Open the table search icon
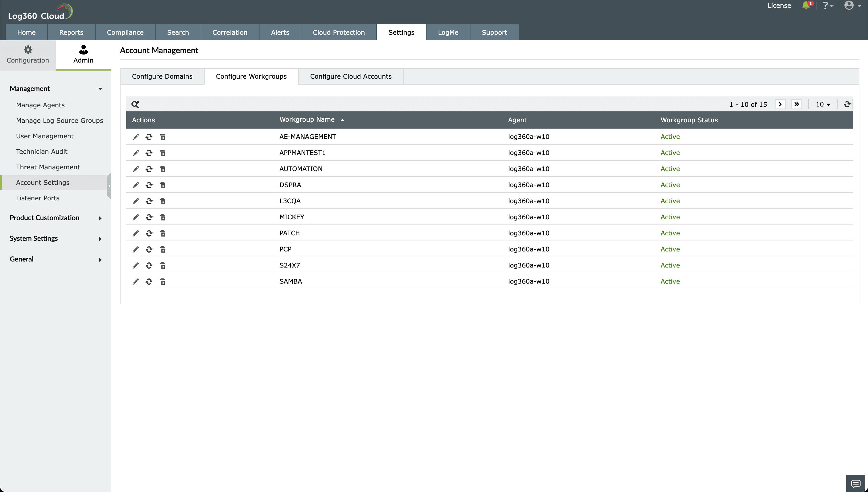 point(135,104)
